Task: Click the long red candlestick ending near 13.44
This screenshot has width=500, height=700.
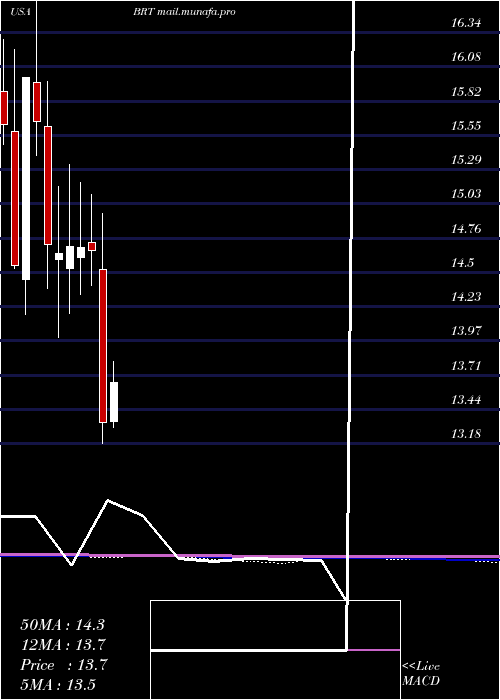Action: (x=103, y=346)
